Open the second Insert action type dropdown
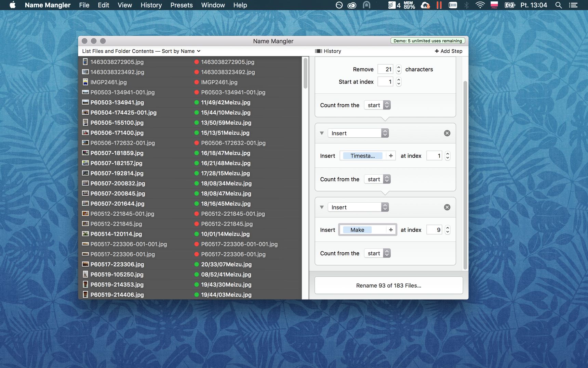The image size is (588, 368). coord(358,207)
